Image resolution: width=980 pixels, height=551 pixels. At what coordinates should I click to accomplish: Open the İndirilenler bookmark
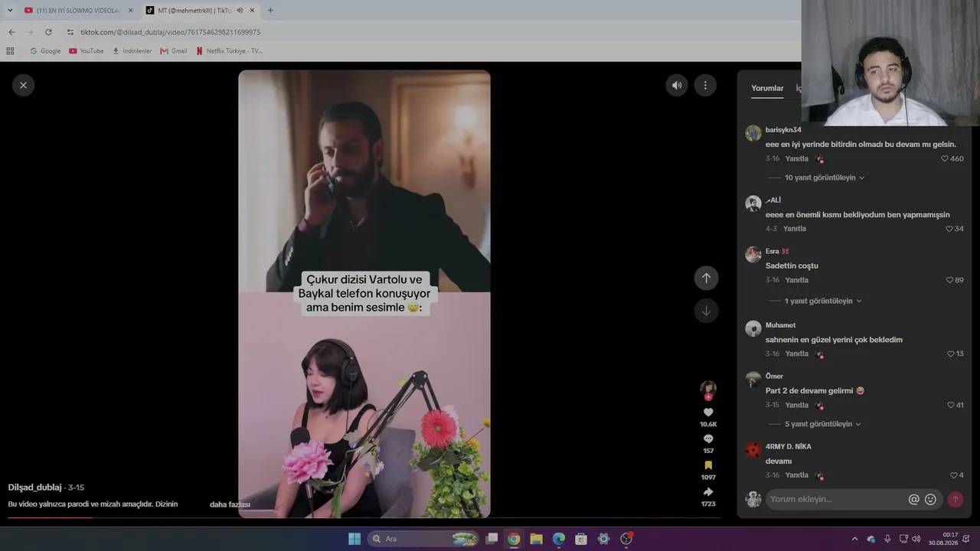point(132,51)
